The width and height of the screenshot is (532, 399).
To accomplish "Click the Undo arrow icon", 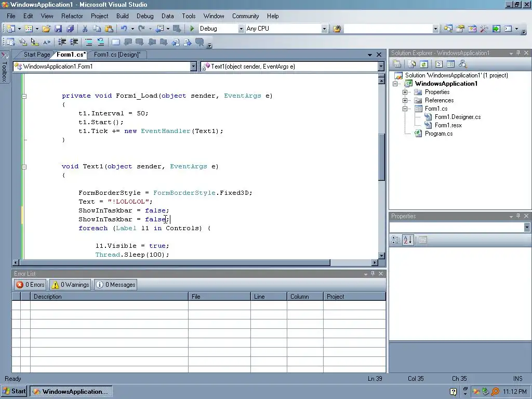I will tap(124, 29).
